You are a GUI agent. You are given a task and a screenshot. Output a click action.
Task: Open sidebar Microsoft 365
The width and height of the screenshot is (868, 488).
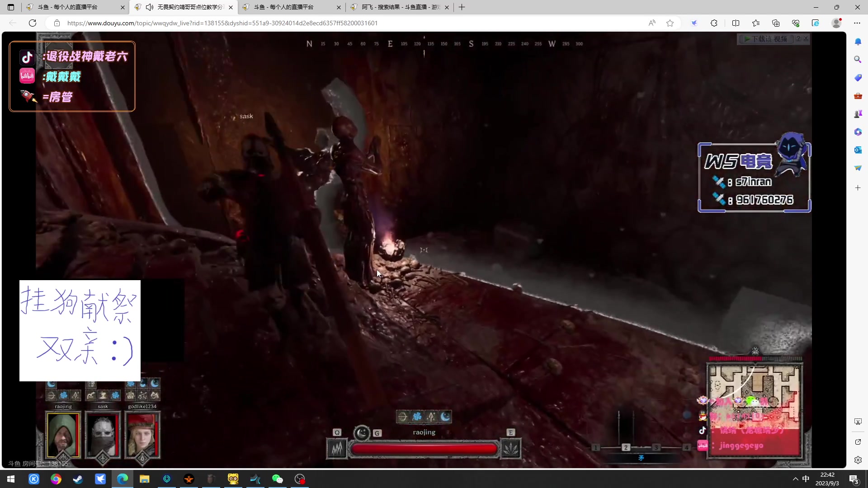[x=858, y=132]
